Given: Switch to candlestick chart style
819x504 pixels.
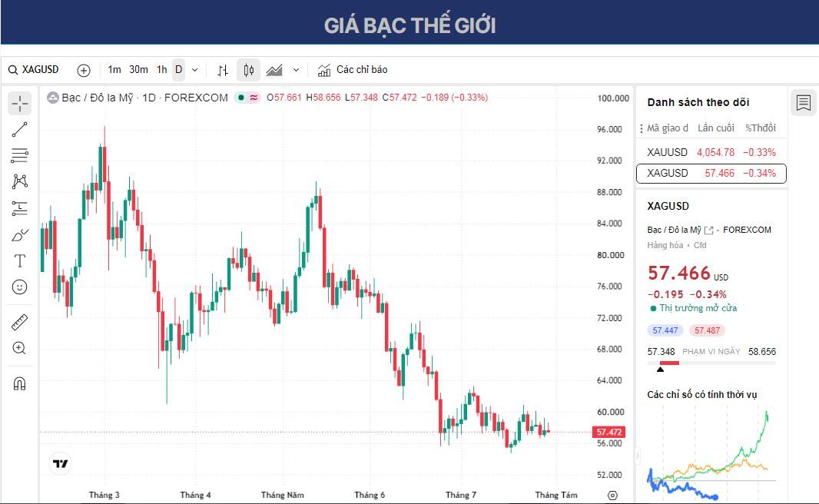Looking at the screenshot, I should click(x=249, y=70).
